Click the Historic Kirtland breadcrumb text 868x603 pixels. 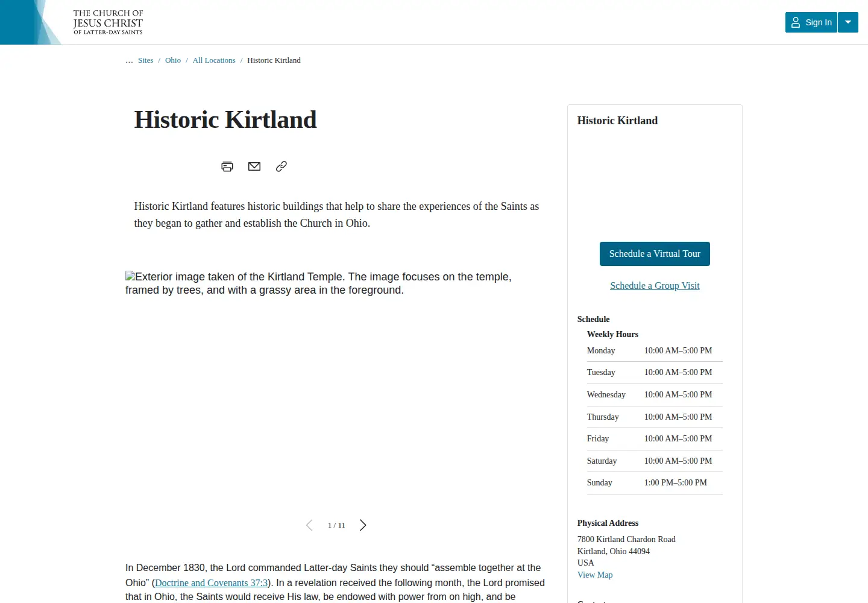pos(274,60)
